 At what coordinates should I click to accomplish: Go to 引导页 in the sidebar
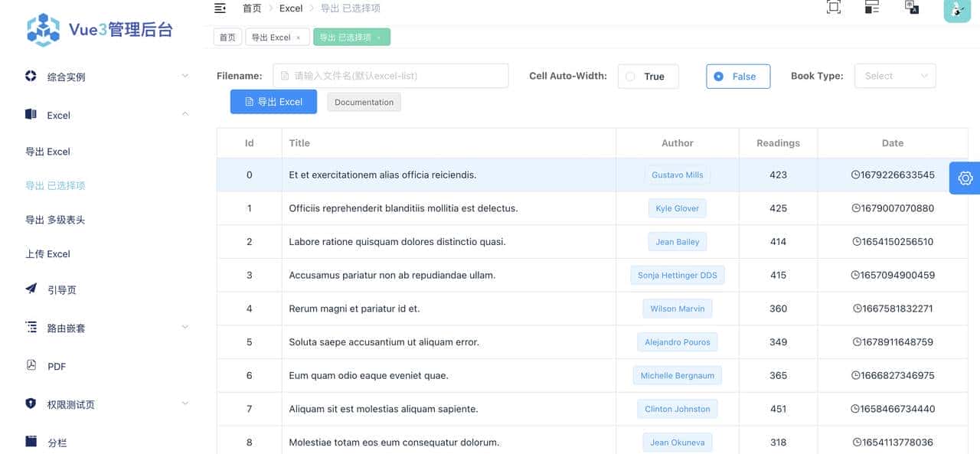61,290
